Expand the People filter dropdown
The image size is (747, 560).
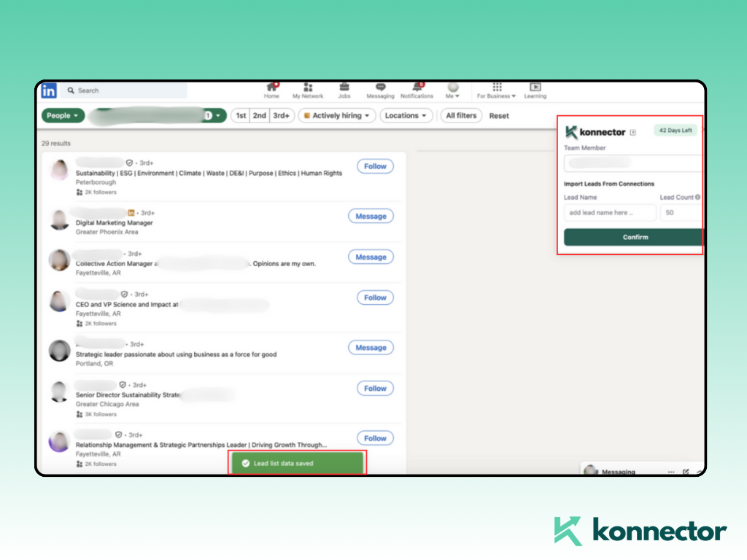coord(63,116)
